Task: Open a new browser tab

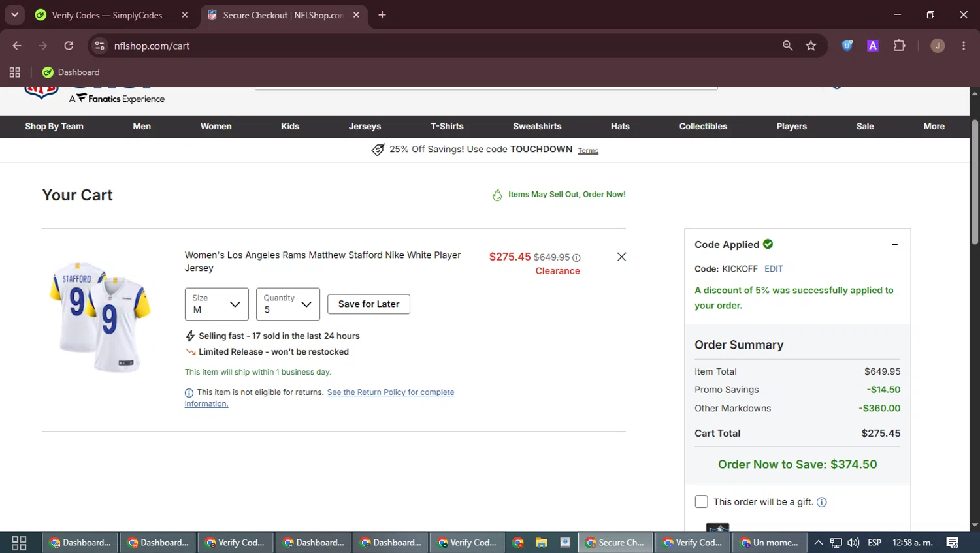Action: pyautogui.click(x=382, y=15)
